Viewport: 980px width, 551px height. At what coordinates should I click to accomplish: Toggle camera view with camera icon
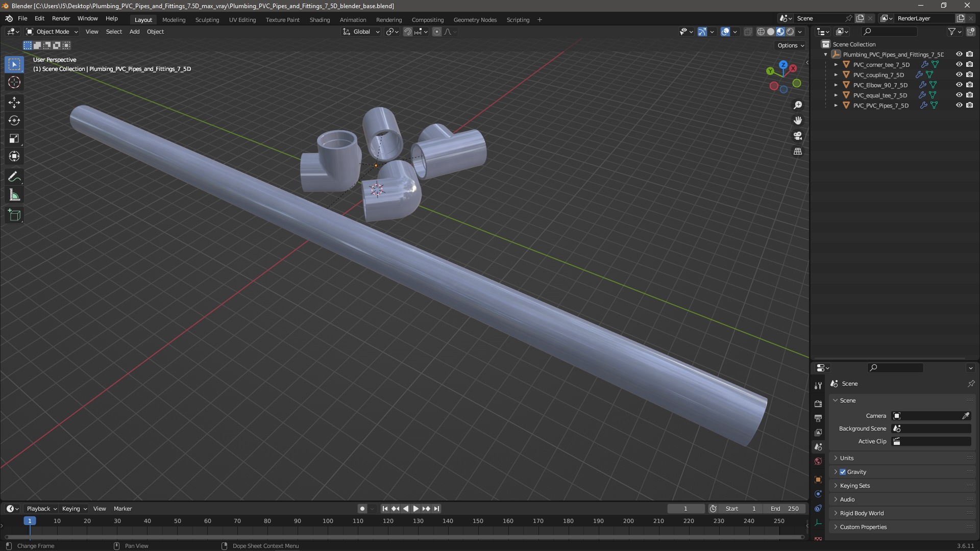coord(798,136)
